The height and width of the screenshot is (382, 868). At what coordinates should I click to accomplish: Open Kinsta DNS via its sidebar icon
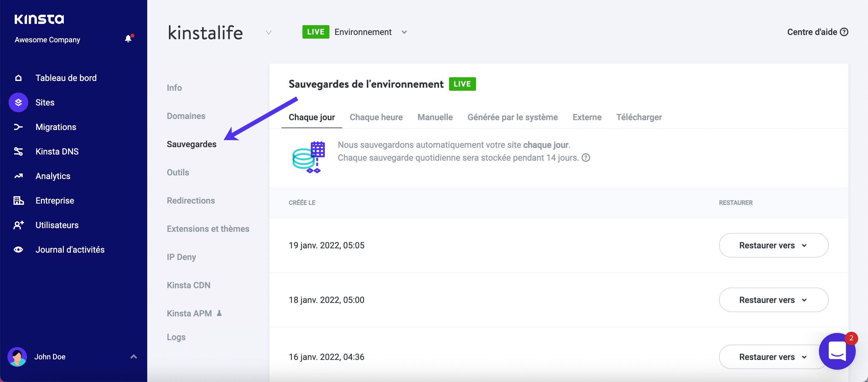click(18, 151)
